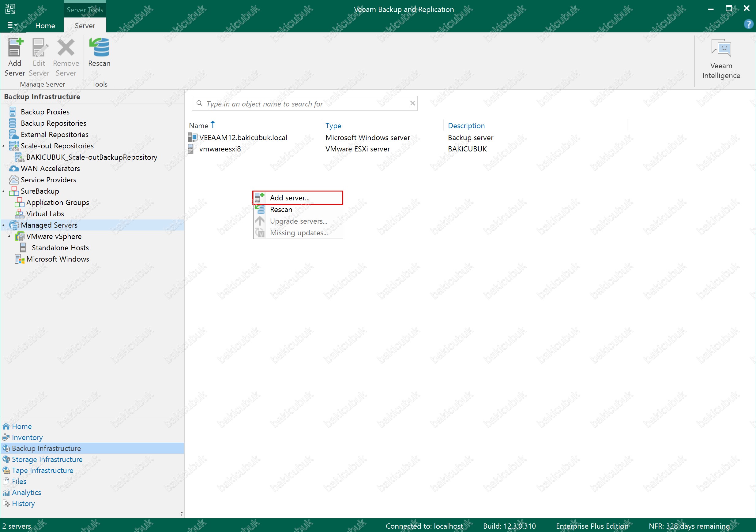Open the help question-mark icon

[748, 24]
